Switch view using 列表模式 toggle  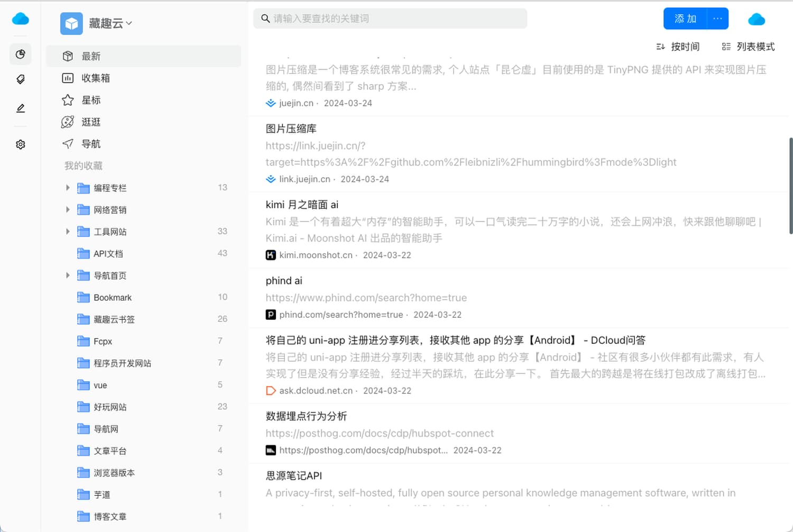(748, 47)
